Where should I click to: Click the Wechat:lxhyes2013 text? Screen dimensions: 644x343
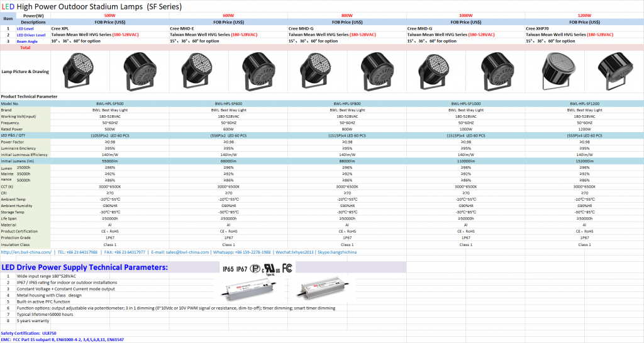coord(294,252)
